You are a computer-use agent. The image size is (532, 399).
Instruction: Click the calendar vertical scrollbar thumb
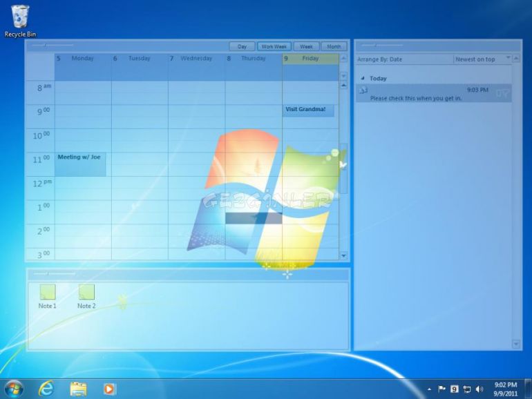343,168
